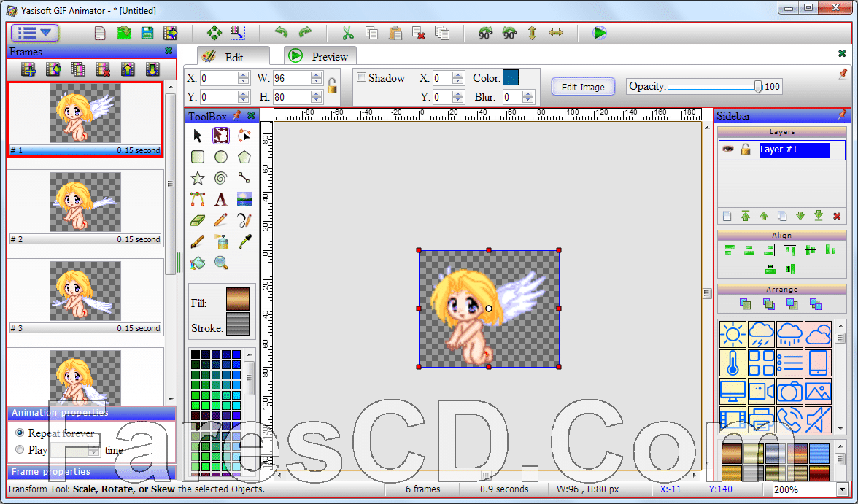
Task: Click the Undo arrow in toolbar
Action: point(282,33)
